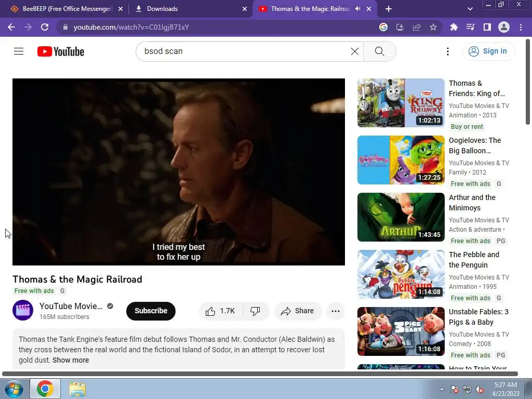Open The Pebble and the Penguin title
Screen dimensions: 532x399
[x=474, y=260]
